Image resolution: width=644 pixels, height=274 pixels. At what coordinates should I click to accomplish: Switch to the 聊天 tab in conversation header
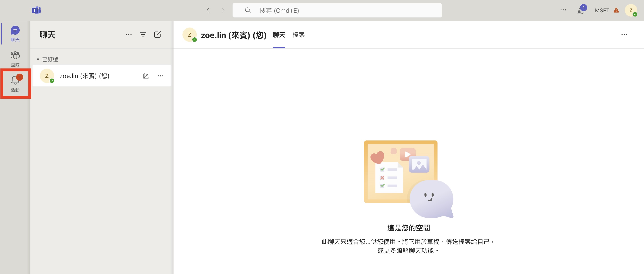[279, 35]
